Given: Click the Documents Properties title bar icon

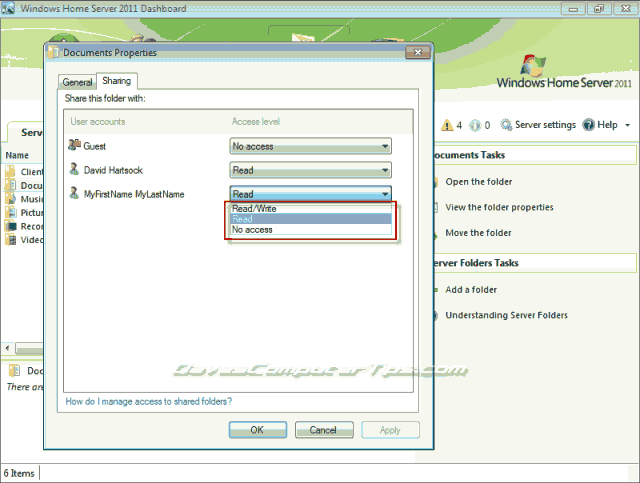Looking at the screenshot, I should [x=53, y=52].
